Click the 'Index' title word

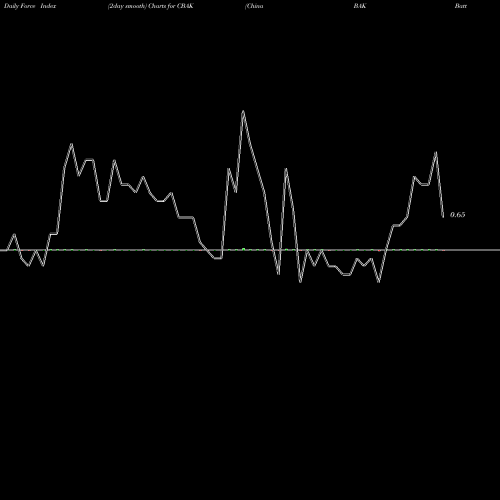click(x=48, y=6)
